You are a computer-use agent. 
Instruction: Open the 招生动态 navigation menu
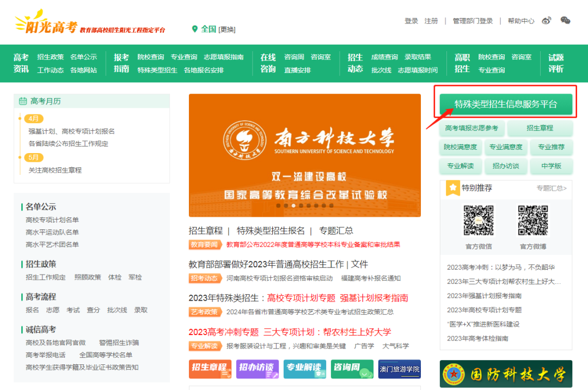(355, 63)
